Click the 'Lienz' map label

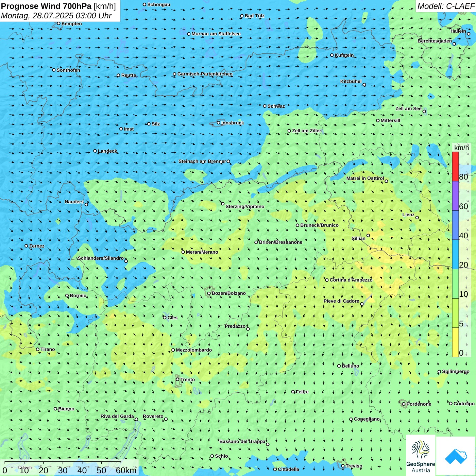(408, 215)
